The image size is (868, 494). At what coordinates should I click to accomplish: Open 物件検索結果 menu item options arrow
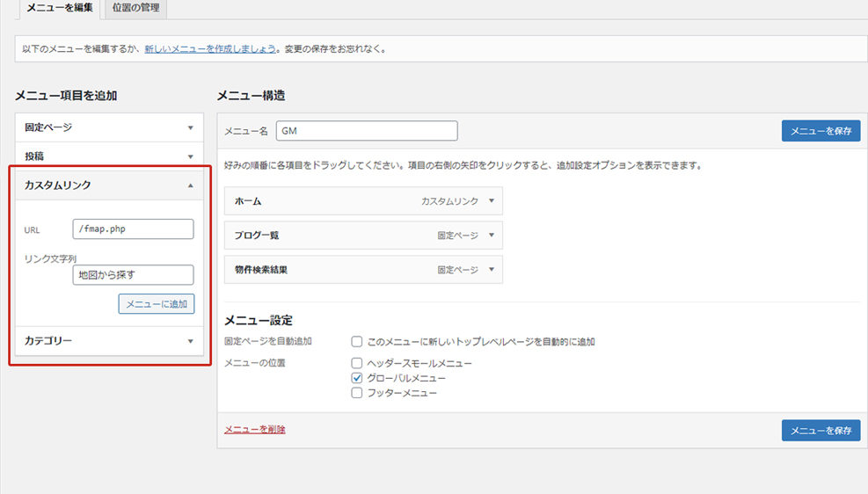(x=491, y=270)
